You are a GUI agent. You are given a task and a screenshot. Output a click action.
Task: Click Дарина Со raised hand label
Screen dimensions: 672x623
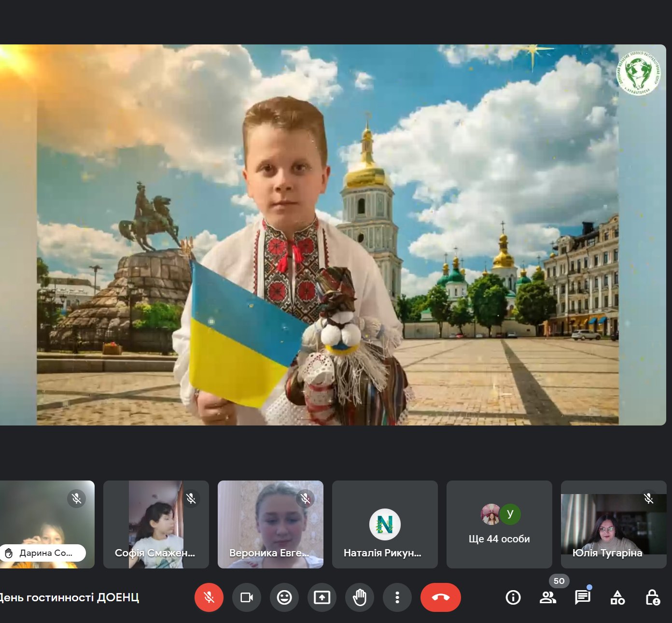(x=43, y=553)
